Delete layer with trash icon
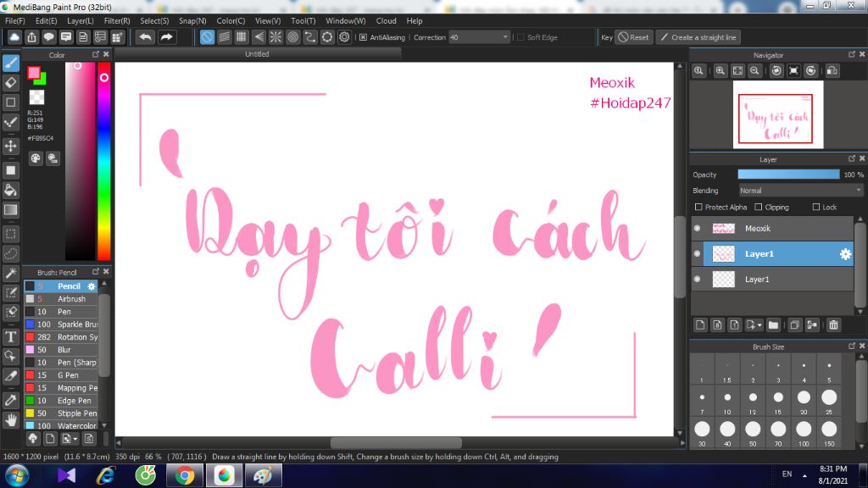The width and height of the screenshot is (868, 488). tap(834, 325)
